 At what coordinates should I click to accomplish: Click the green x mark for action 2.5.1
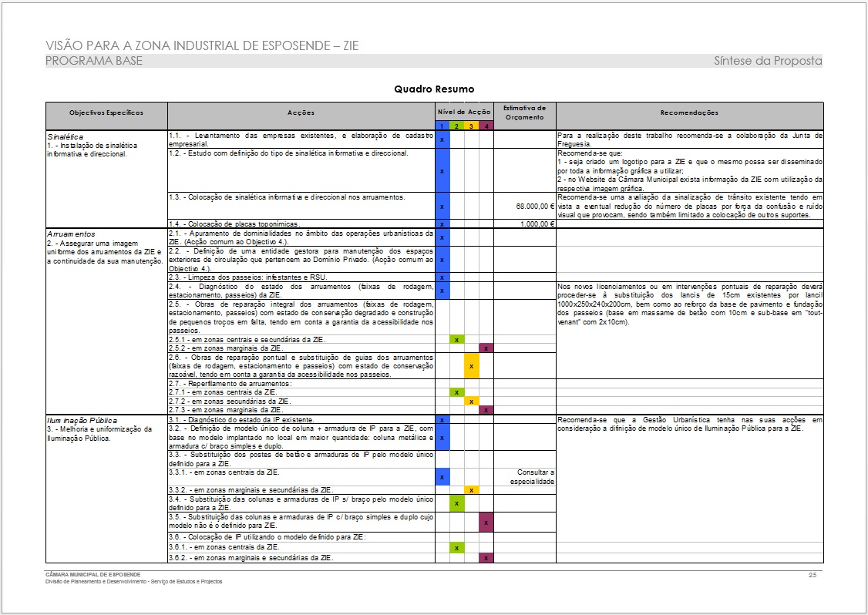coord(456,339)
